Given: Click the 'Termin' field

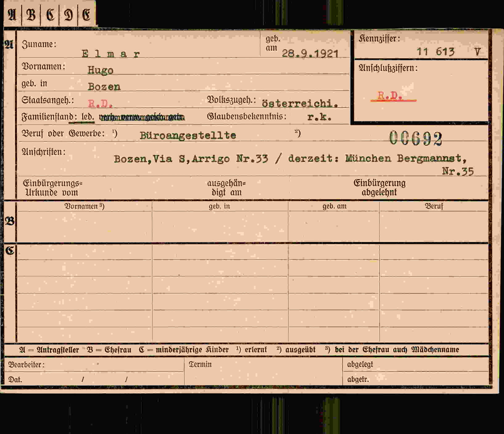Looking at the screenshot, I should (x=263, y=372).
